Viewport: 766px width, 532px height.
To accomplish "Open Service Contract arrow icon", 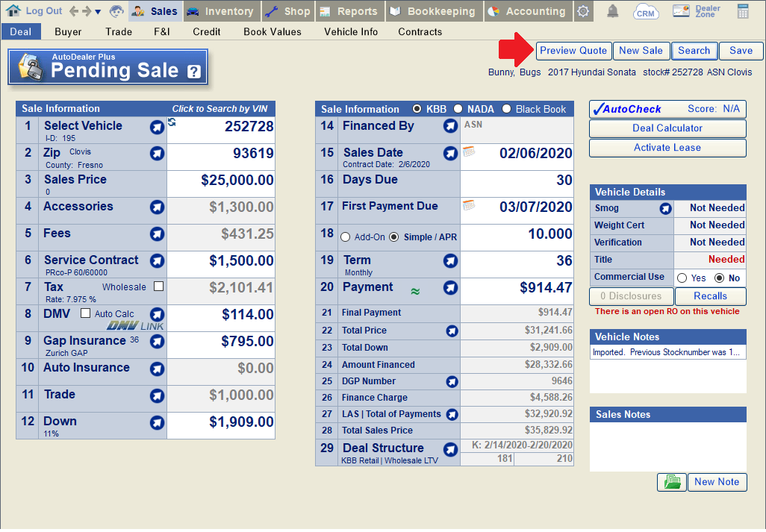I will click(x=157, y=261).
